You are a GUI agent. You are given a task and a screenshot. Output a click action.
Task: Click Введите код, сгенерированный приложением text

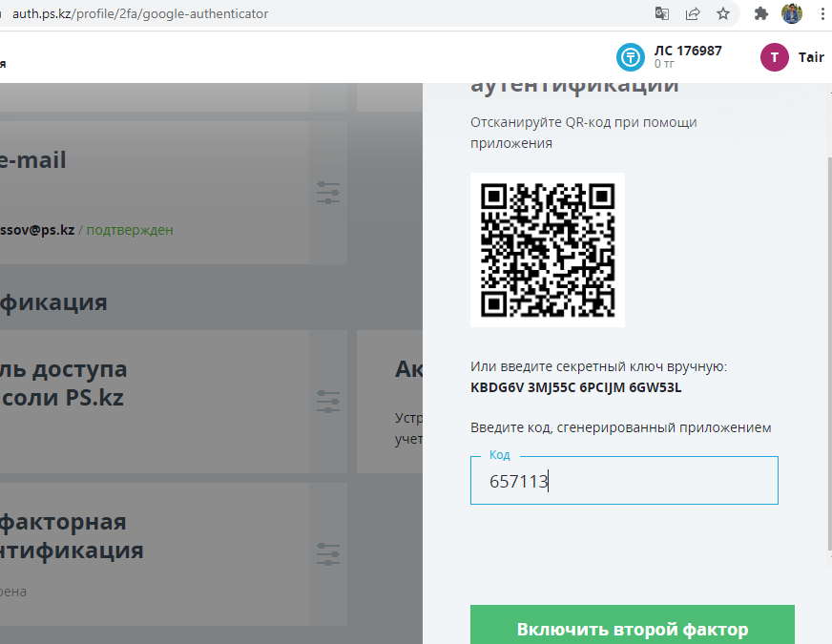pyautogui.click(x=621, y=427)
